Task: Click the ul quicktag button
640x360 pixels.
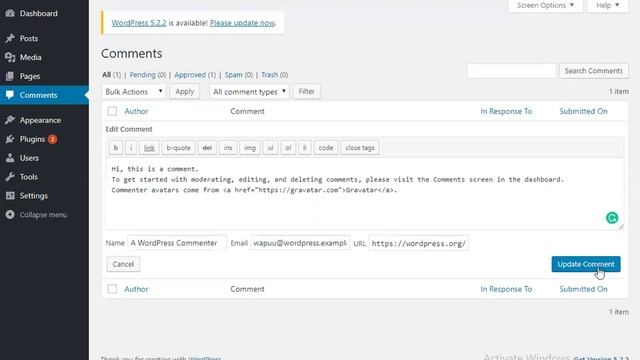Action: (270, 148)
